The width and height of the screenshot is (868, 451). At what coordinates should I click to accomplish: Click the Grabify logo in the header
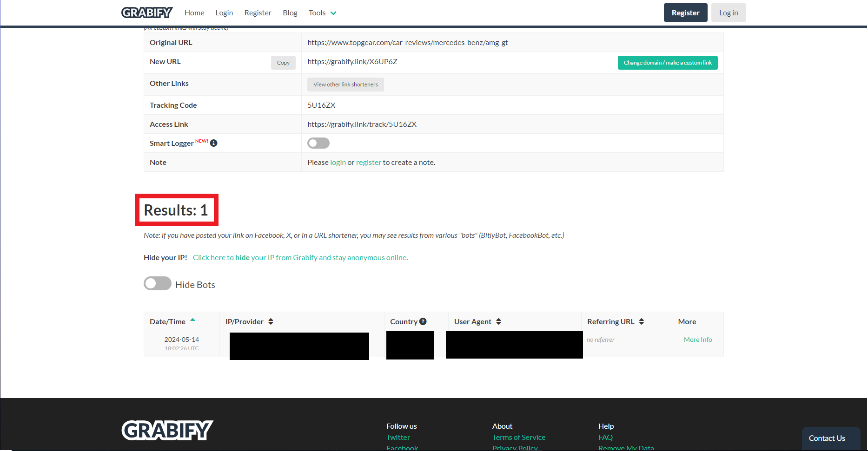pos(147,13)
